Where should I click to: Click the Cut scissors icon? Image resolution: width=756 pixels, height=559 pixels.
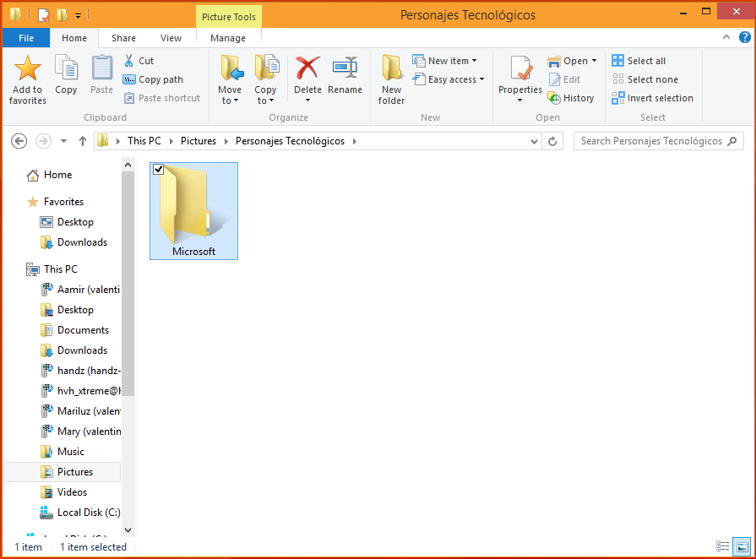coord(129,61)
